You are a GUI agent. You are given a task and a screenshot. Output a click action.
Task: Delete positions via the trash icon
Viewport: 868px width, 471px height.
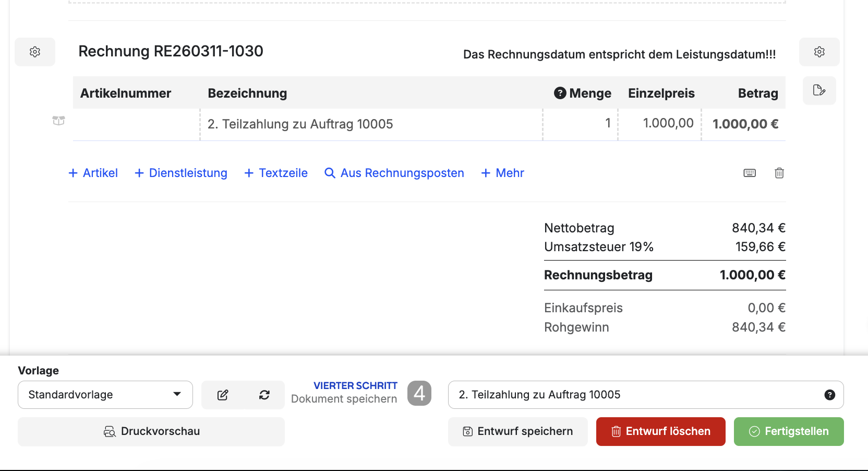(779, 173)
